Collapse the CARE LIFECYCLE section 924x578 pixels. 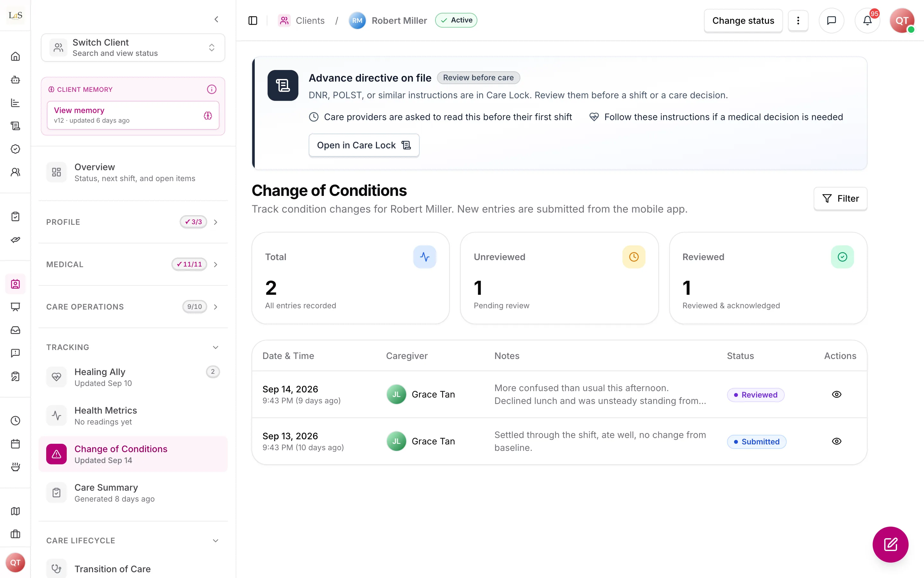pos(133,540)
